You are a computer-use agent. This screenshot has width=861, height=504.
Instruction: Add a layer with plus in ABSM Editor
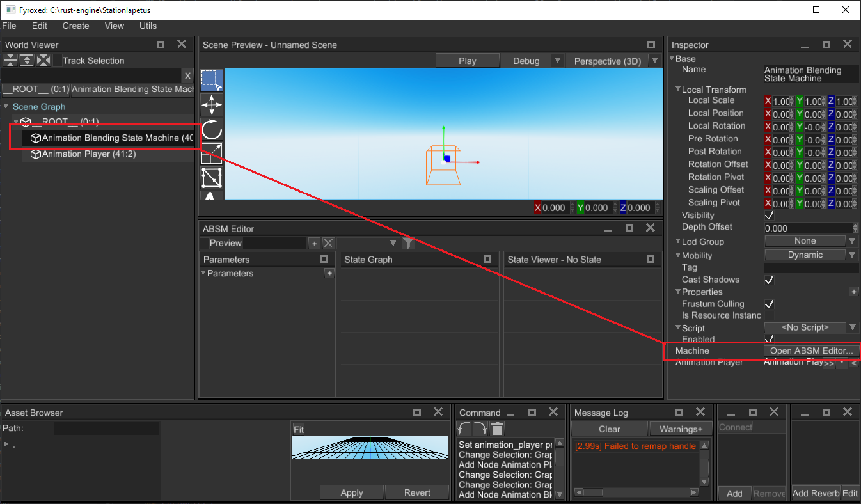(x=314, y=244)
